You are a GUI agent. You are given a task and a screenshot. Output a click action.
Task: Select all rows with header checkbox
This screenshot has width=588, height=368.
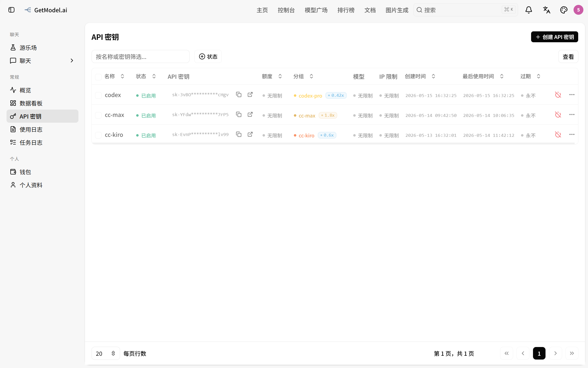tap(98, 77)
